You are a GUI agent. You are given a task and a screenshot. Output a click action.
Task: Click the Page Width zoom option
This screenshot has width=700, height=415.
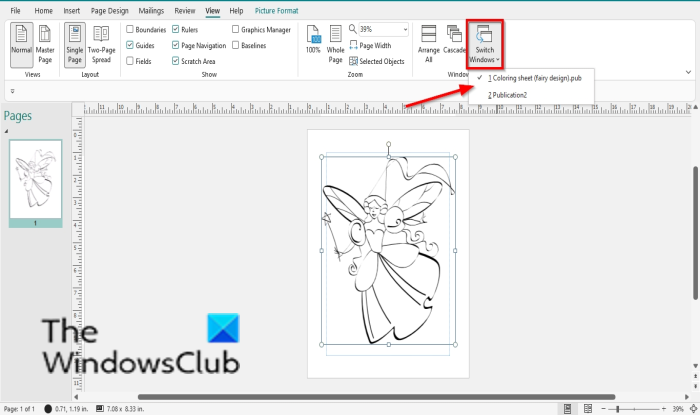(370, 46)
